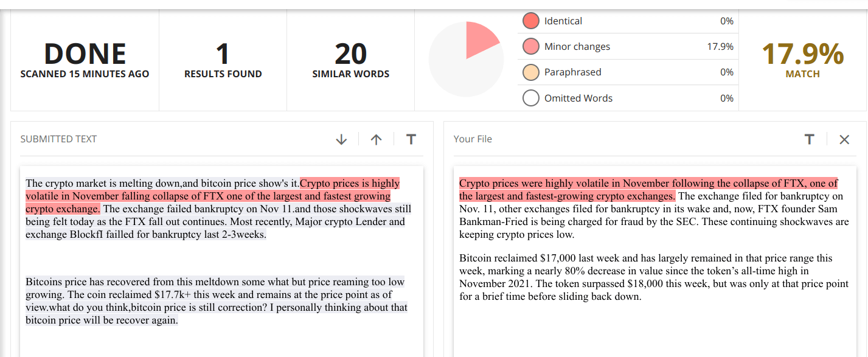868x357 pixels.
Task: Click highlighted match in Your File text
Action: (x=648, y=189)
